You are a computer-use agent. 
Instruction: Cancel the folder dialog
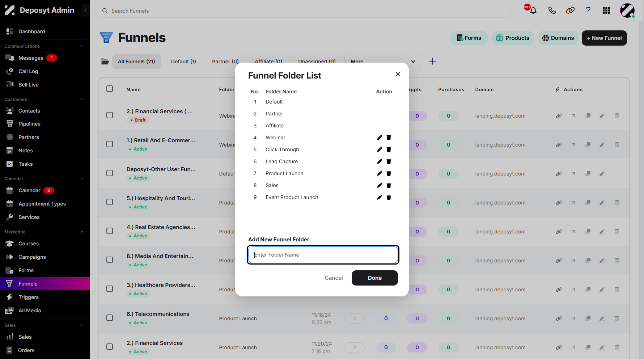click(334, 278)
